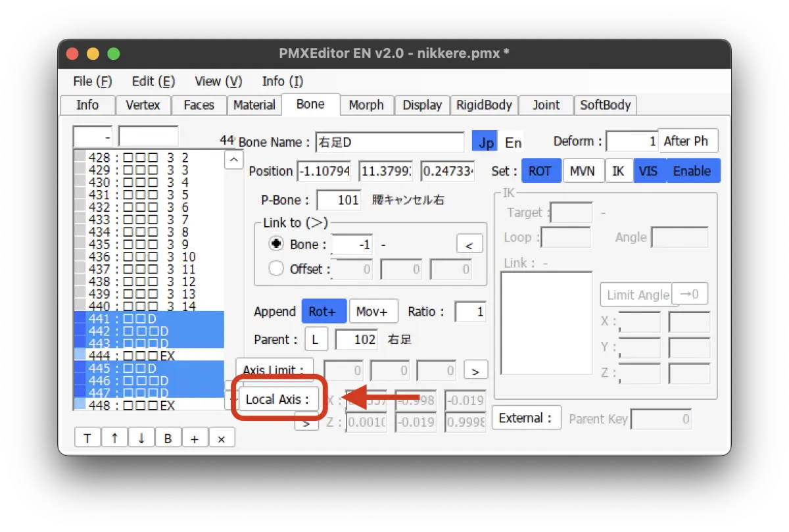Toggle the MVN flag
789x532 pixels.
click(x=583, y=171)
